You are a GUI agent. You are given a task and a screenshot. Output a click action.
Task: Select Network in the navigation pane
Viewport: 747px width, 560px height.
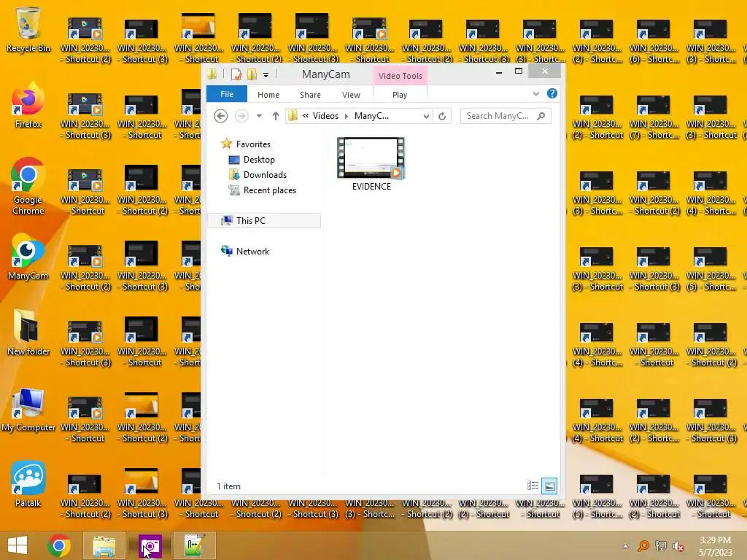(252, 251)
